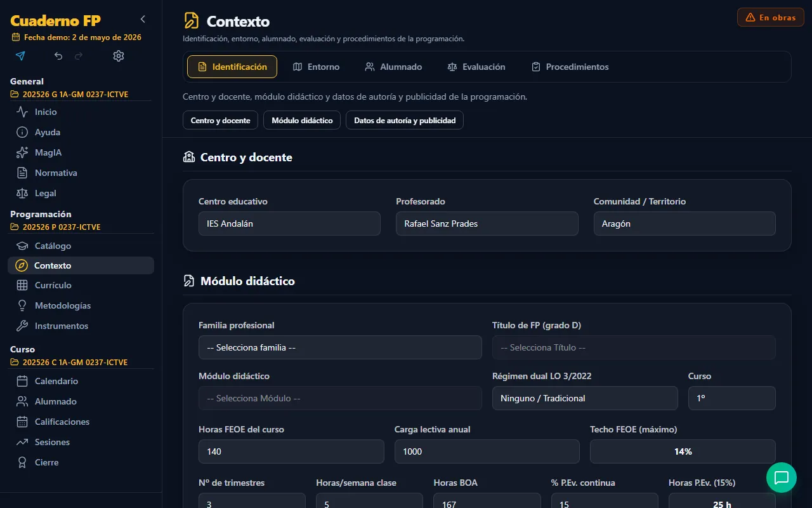Click the Módulo didáctico anchor button

(x=302, y=120)
